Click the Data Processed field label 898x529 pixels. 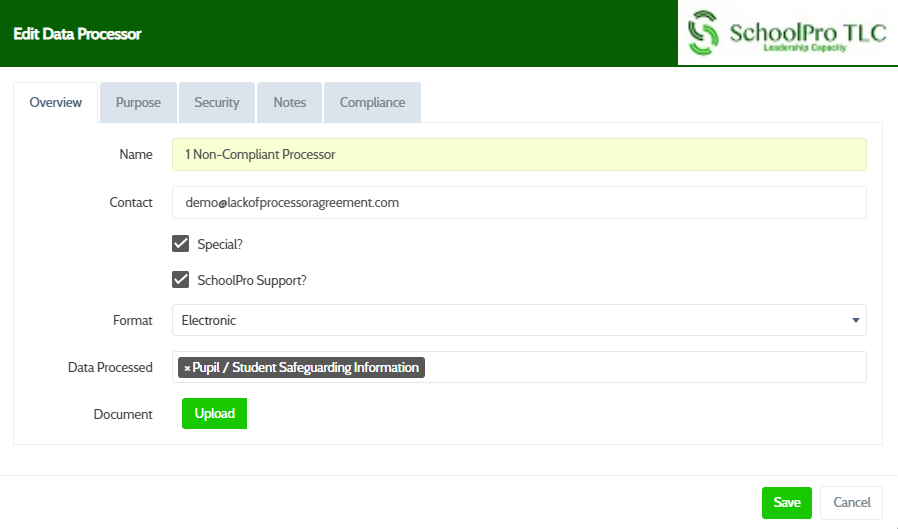pos(110,367)
